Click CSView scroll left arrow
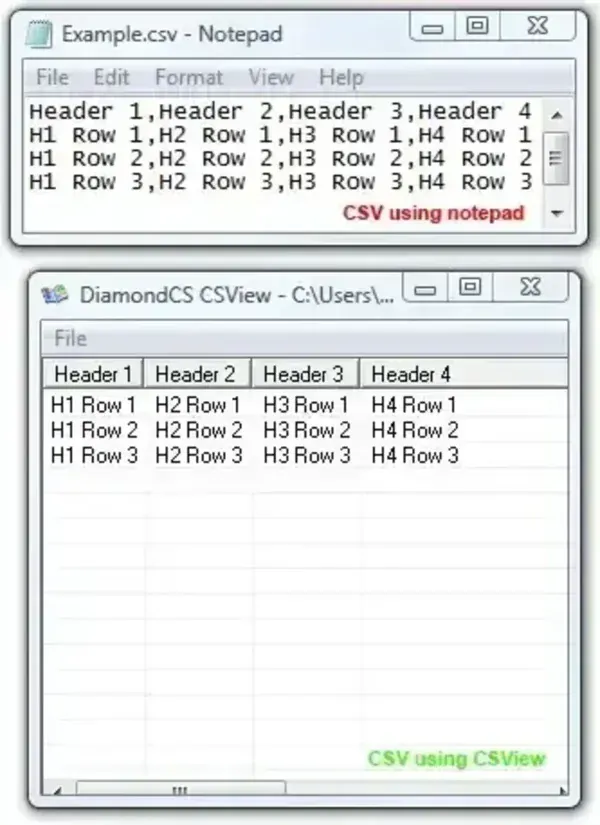The width and height of the screenshot is (600, 825). (58, 789)
